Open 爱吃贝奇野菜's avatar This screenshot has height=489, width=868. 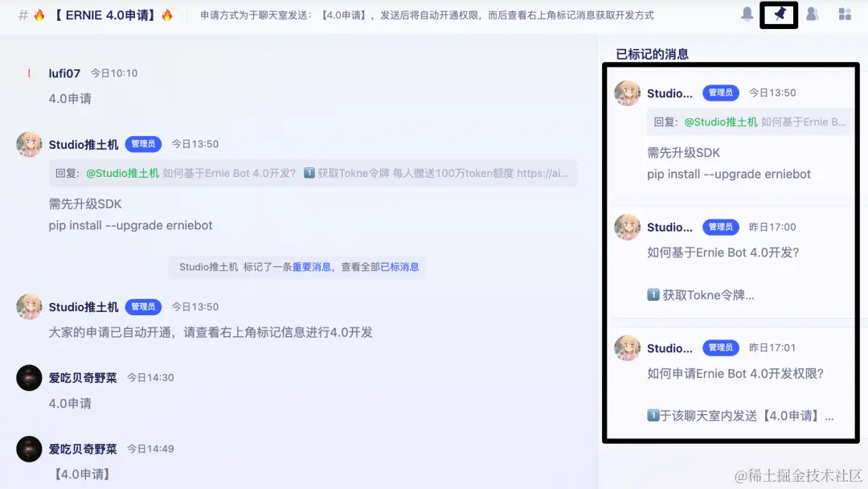[x=29, y=377]
